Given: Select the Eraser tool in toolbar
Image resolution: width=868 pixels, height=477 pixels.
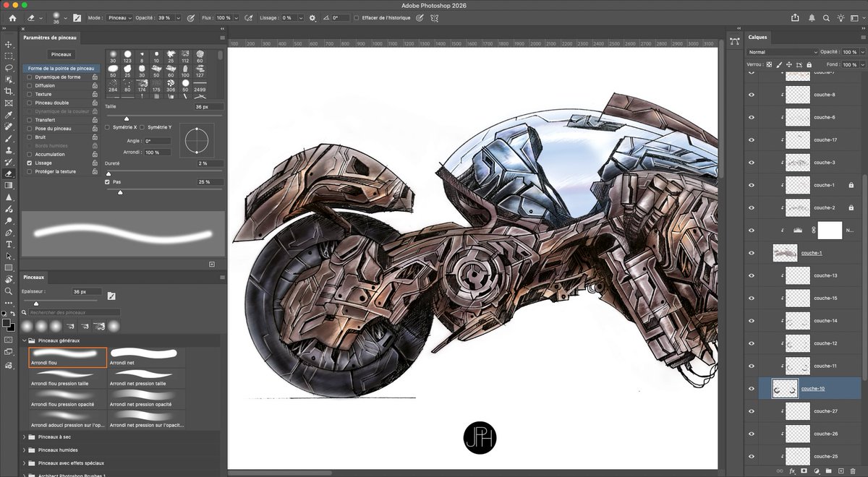Looking at the screenshot, I should point(9,173).
